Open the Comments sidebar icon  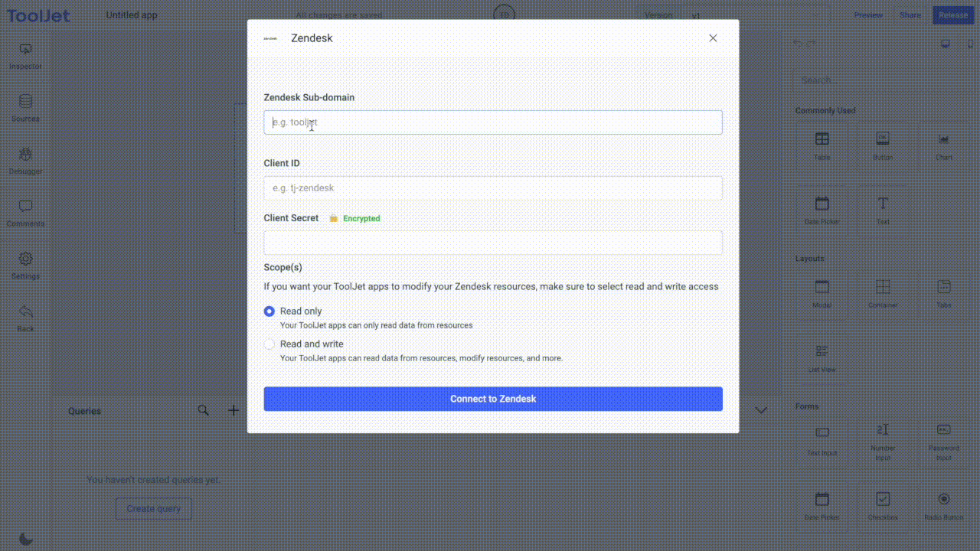(25, 207)
